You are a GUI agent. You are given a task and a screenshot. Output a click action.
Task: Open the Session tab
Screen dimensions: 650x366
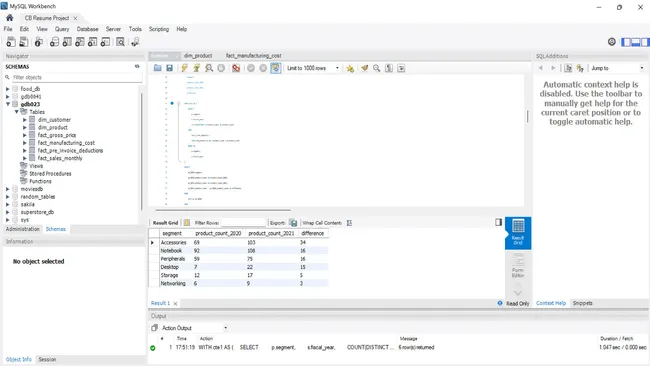47,359
